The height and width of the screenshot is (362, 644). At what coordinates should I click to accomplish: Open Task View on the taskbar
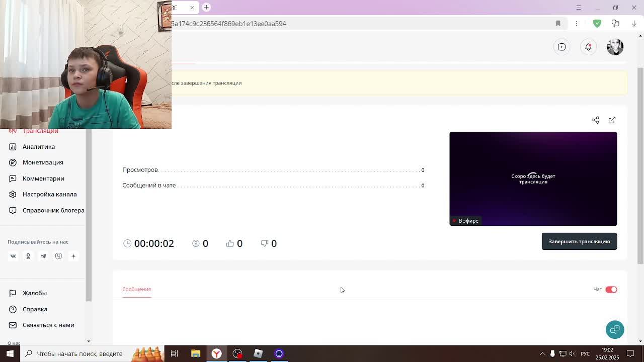tap(175, 353)
